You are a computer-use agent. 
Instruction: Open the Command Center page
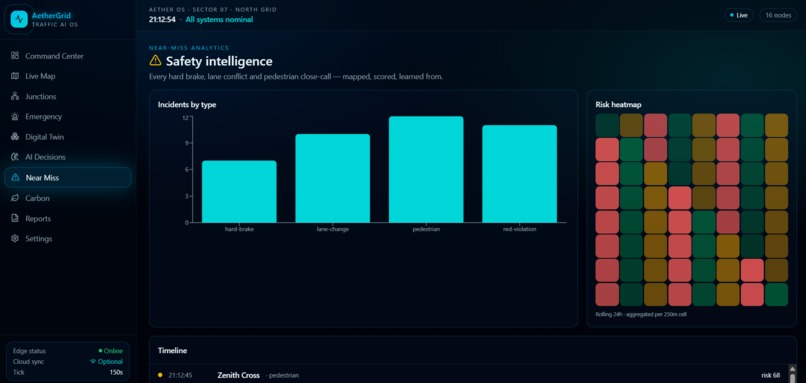[x=68, y=56]
